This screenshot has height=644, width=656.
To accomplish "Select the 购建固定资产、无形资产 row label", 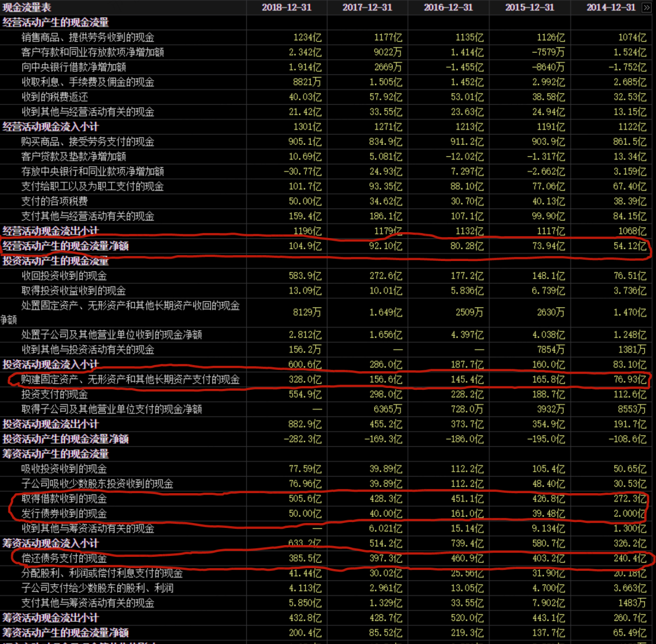I will pos(130,380).
